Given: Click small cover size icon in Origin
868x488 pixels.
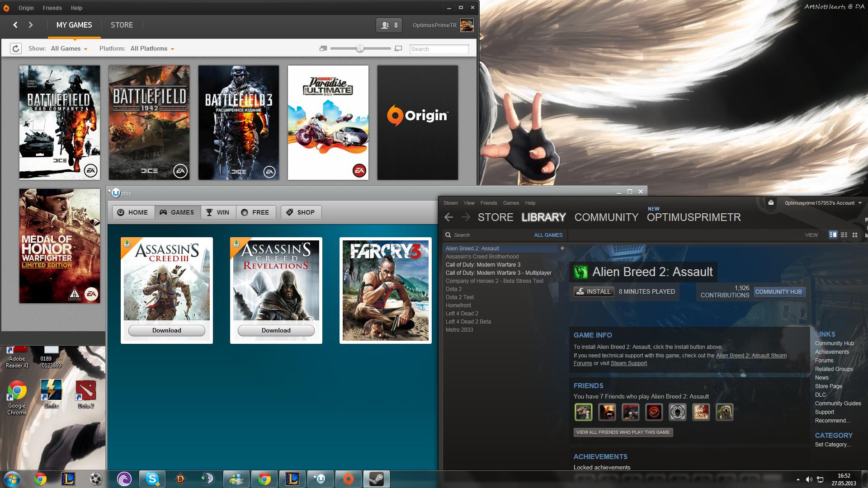Looking at the screenshot, I should point(323,48).
